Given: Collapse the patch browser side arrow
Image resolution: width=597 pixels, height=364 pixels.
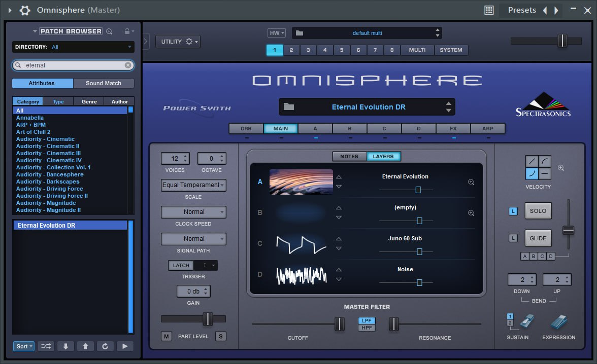Looking at the screenshot, I should (x=145, y=42).
